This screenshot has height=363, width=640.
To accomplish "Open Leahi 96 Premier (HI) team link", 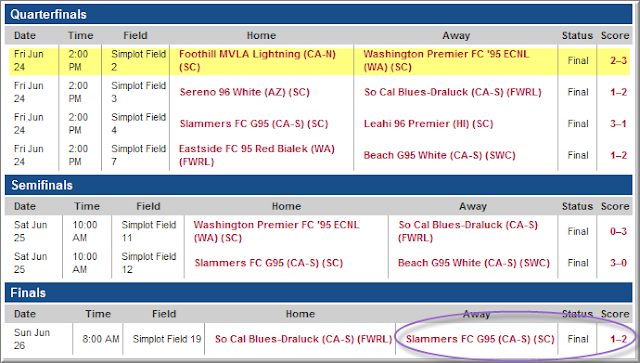I will 429,124.
